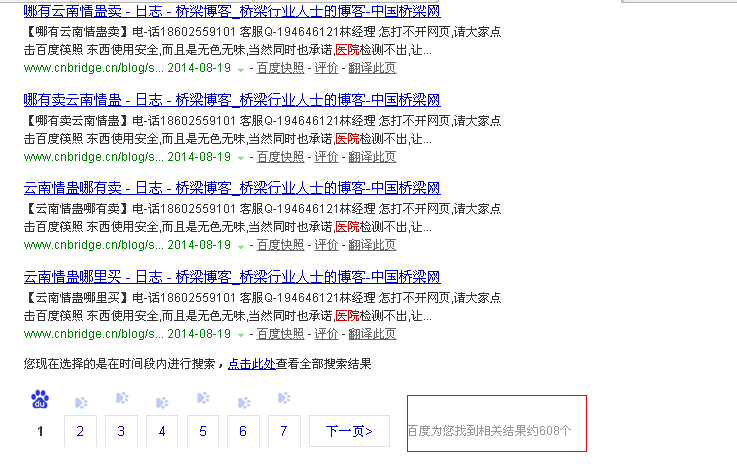Click the paw icon above page 2
The height and width of the screenshot is (464, 737).
click(81, 402)
